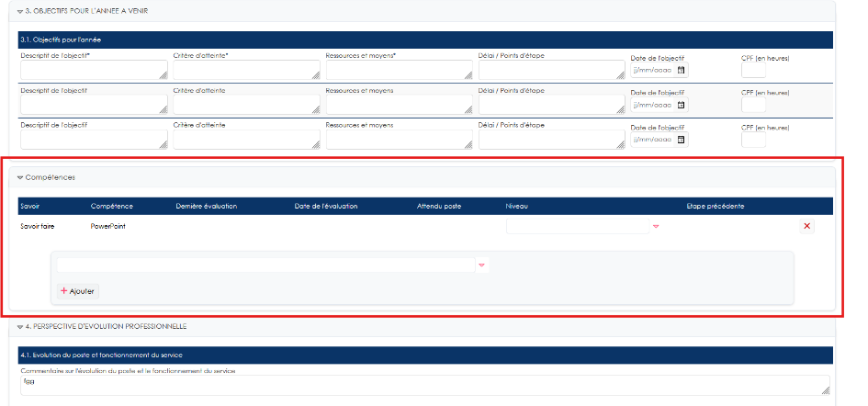The width and height of the screenshot is (868, 406).
Task: Click the '4.1. Evolution du poste' header bar
Action: (x=425, y=355)
